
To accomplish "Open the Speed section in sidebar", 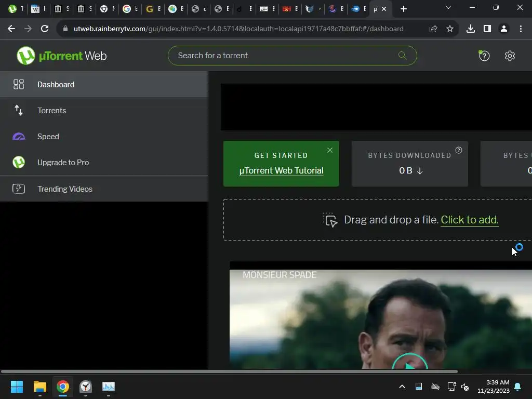I will pos(103,137).
